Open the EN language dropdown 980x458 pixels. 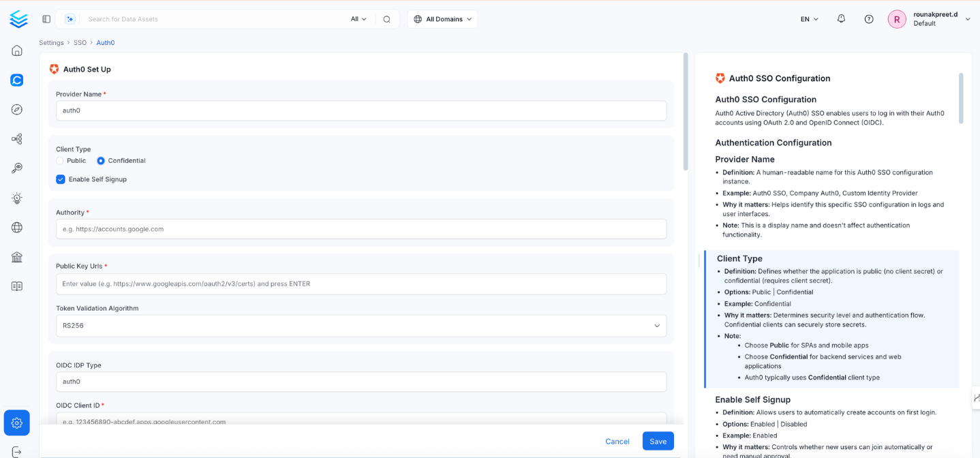(808, 18)
